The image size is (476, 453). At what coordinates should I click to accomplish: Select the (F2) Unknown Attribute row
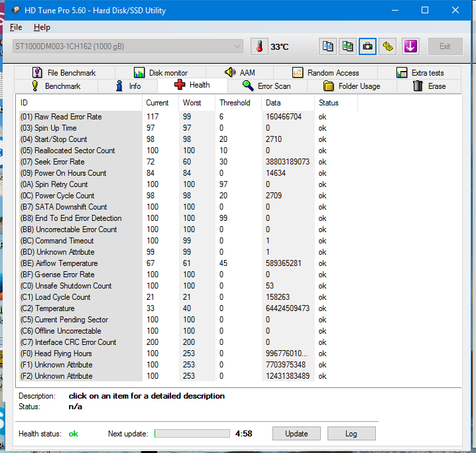point(188,376)
